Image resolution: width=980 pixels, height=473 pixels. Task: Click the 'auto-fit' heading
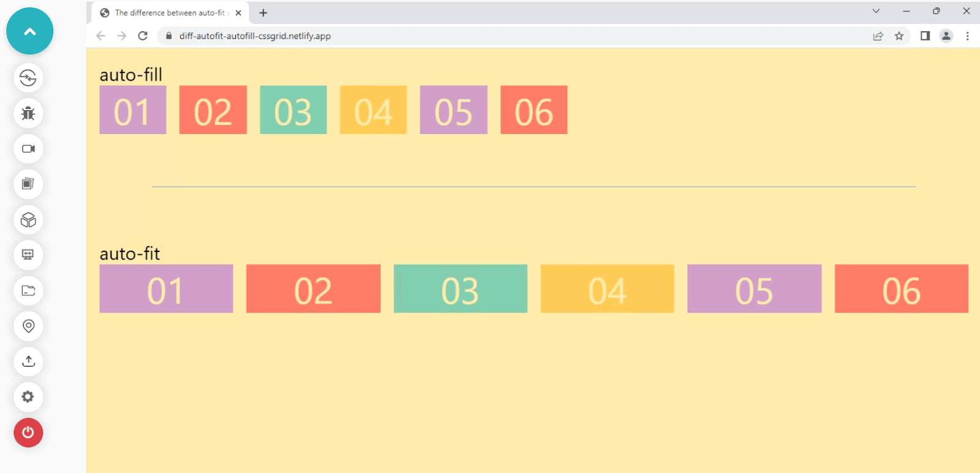(x=130, y=253)
